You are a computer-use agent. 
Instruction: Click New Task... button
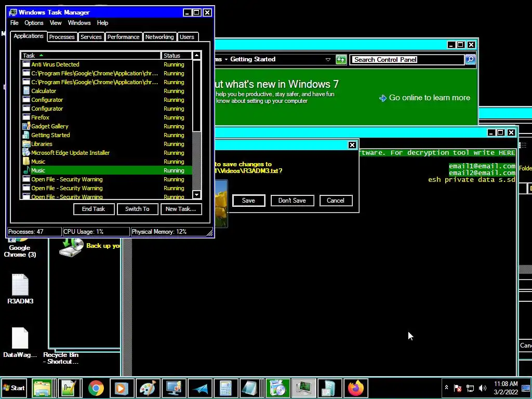181,209
